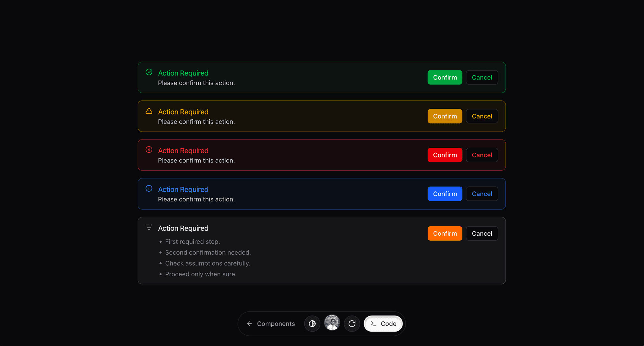This screenshot has width=644, height=346.
Task: Click the list-plus icon on the gray alert
Action: coord(149,227)
